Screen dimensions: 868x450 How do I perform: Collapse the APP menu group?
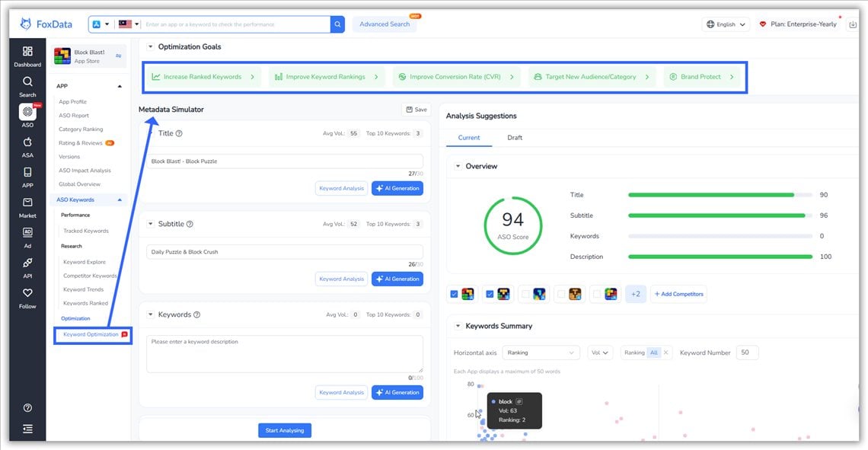click(x=120, y=86)
